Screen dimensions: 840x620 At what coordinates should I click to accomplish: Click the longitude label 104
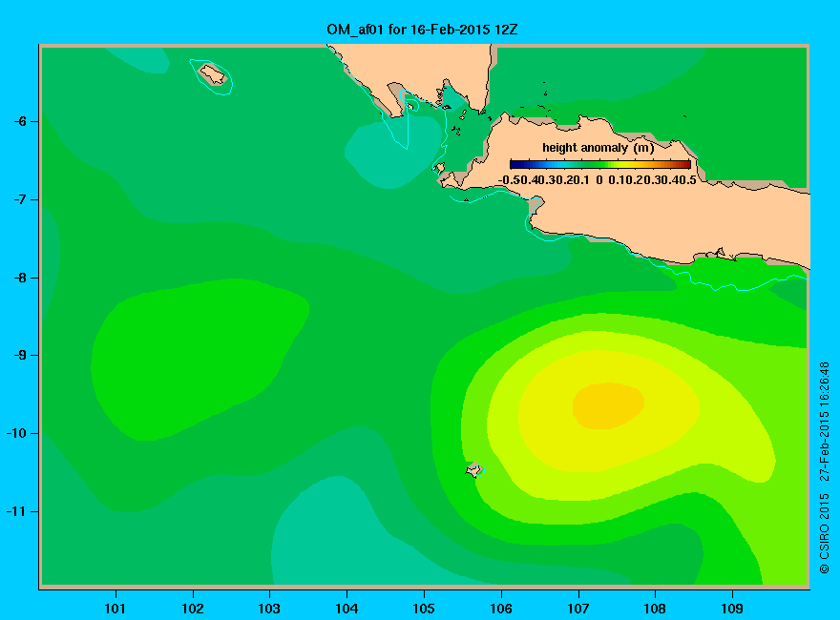point(346,609)
